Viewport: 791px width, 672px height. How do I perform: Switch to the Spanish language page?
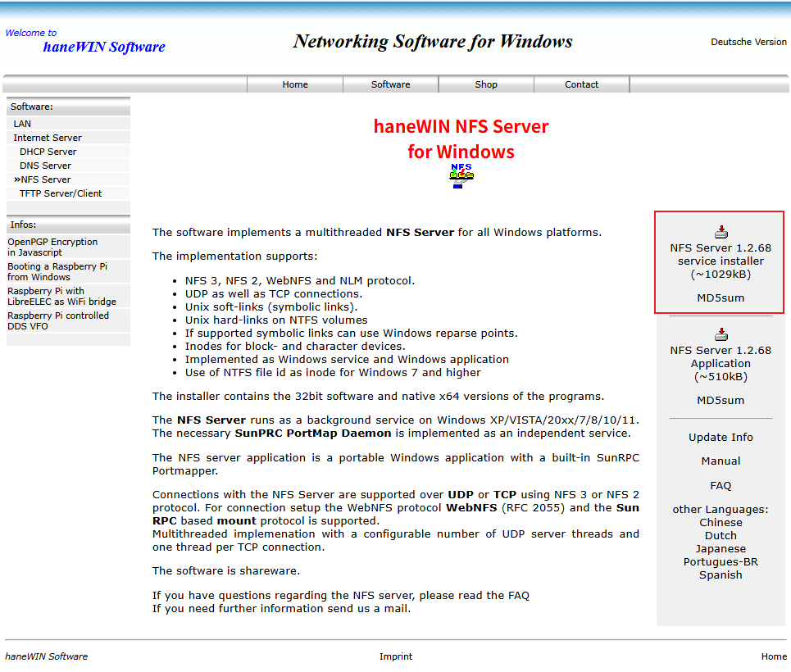pos(721,574)
